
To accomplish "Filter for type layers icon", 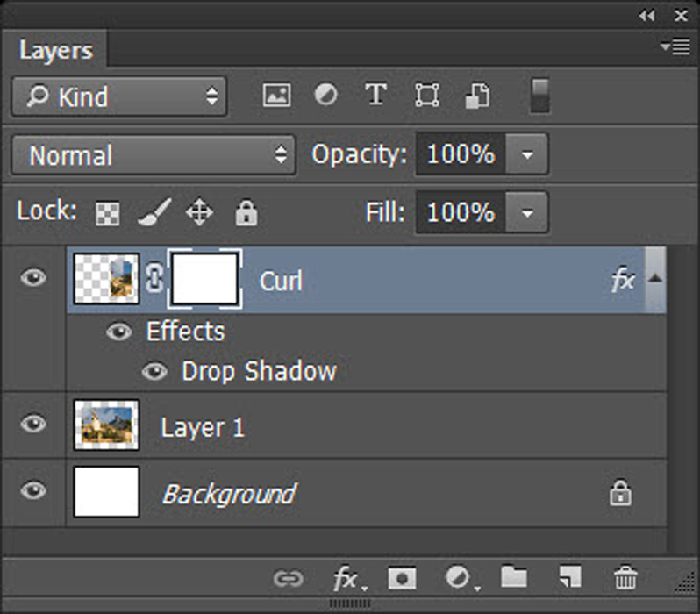I will 376,94.
